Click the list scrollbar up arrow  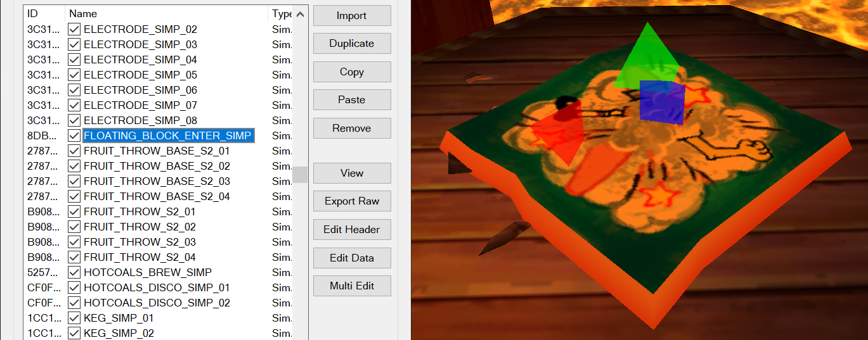coord(300,14)
